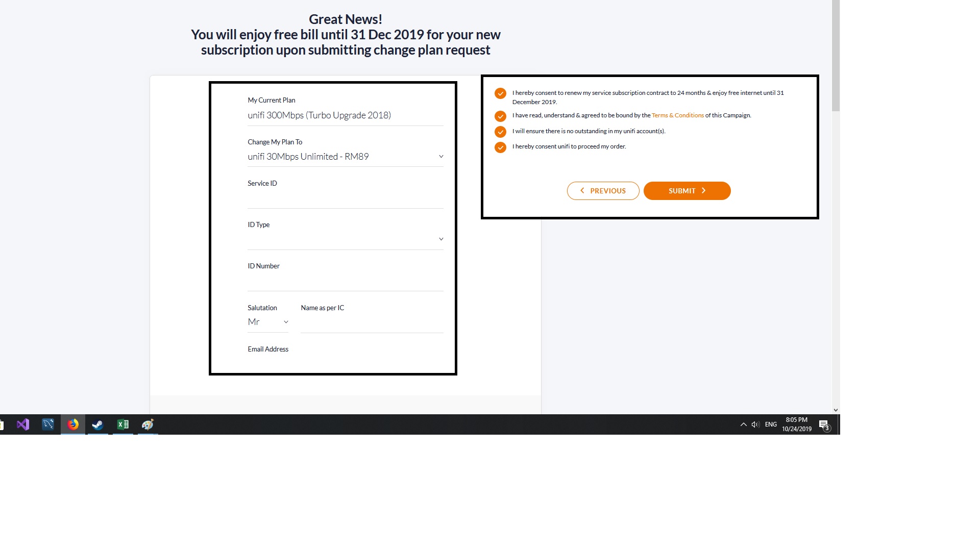This screenshot has height=551, width=980.
Task: Switch to Firefox in the taskbar
Action: (x=73, y=424)
